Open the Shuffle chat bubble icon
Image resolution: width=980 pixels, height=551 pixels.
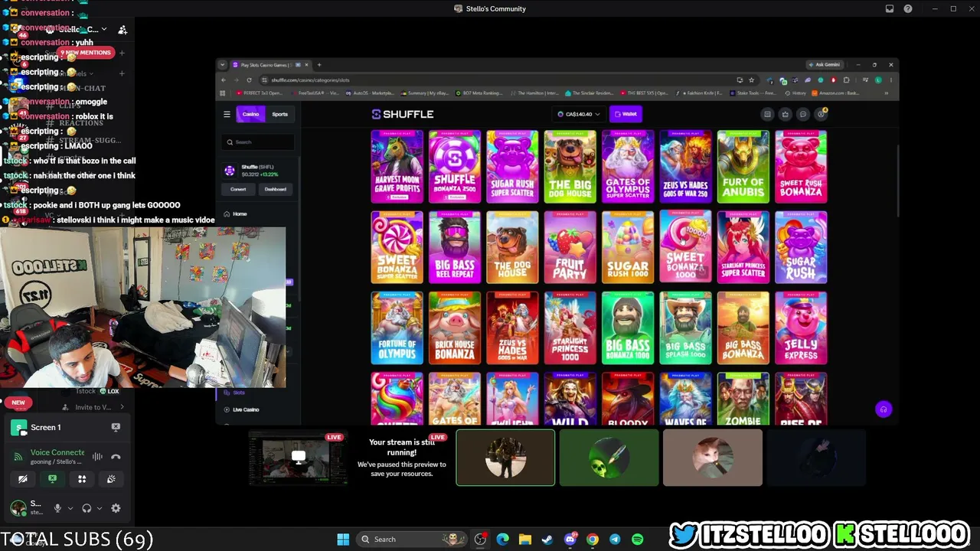tap(802, 114)
